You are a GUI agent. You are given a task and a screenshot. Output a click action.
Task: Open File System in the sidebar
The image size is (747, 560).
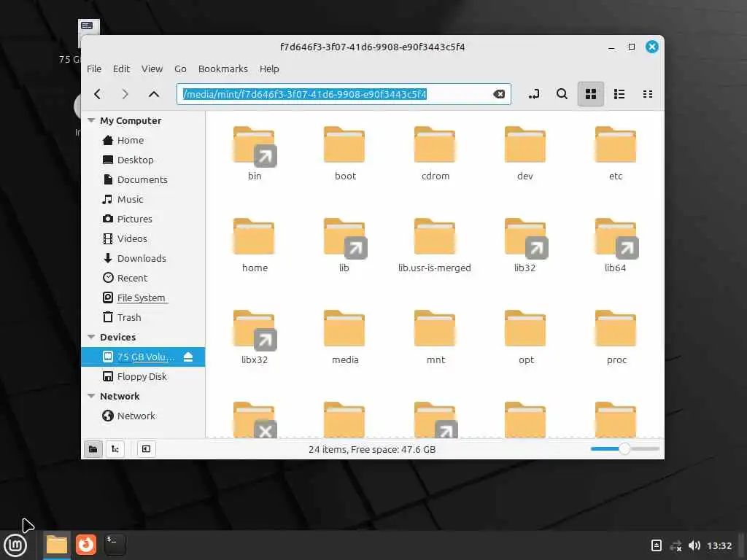(143, 297)
